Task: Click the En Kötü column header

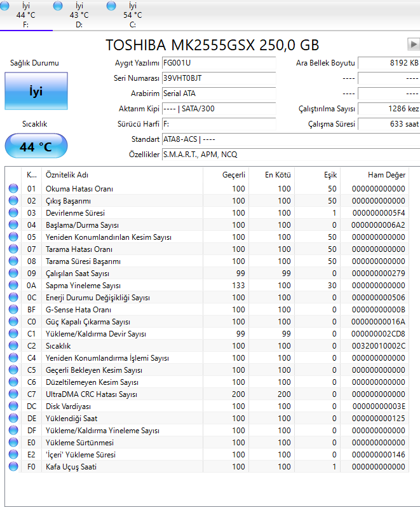Action: coord(272,175)
